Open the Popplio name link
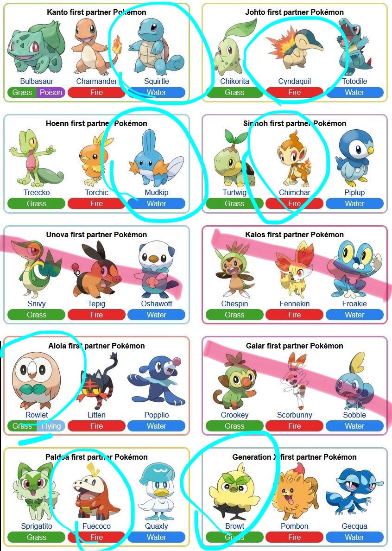 pyautogui.click(x=156, y=415)
